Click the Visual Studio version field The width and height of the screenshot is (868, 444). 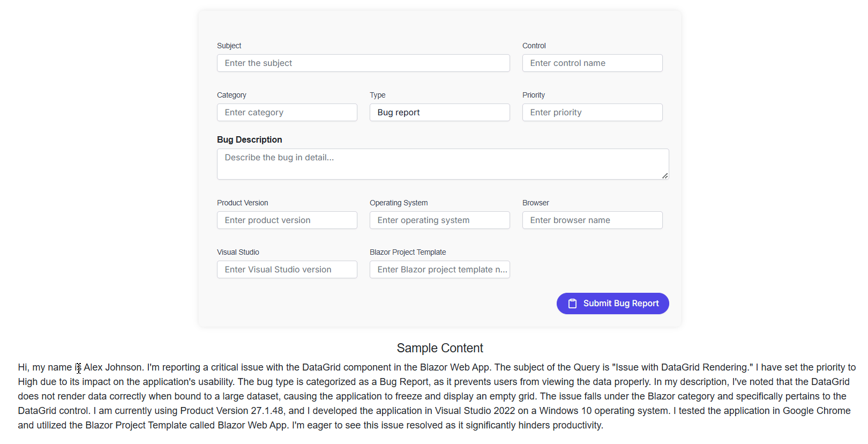(287, 270)
